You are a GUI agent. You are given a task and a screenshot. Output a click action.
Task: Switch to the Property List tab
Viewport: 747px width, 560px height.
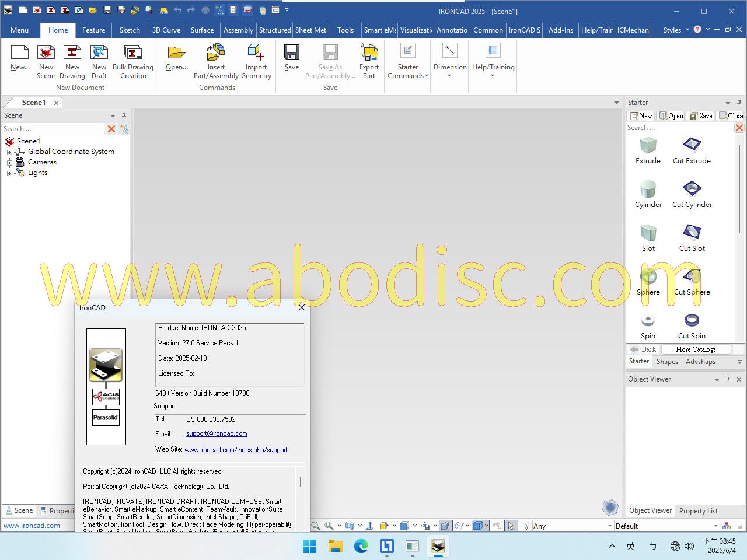click(698, 511)
